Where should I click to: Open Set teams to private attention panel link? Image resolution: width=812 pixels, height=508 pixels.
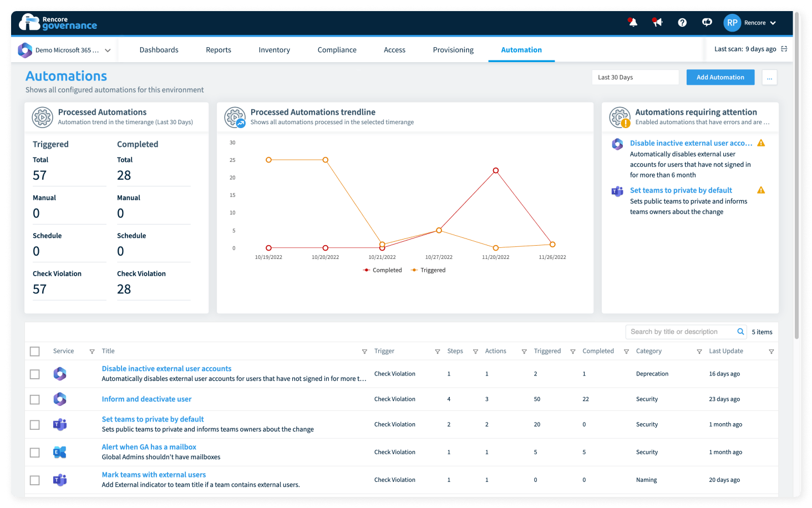tap(681, 190)
